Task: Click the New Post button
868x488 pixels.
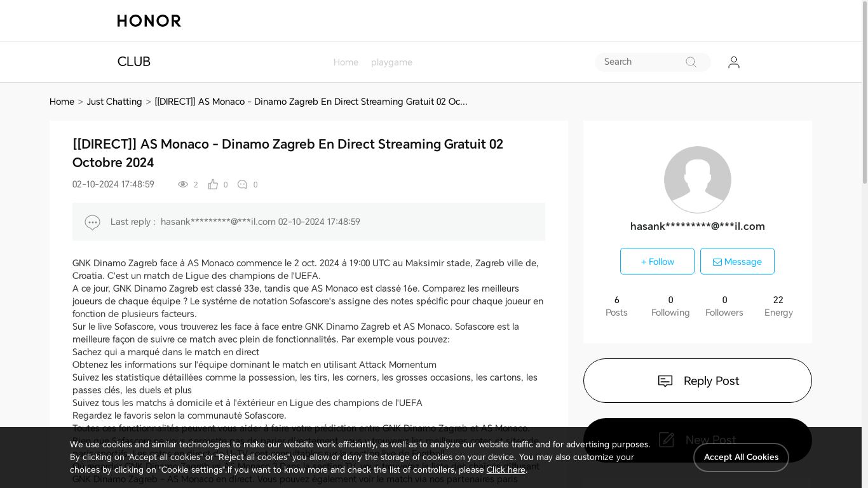Action: pyautogui.click(x=698, y=440)
